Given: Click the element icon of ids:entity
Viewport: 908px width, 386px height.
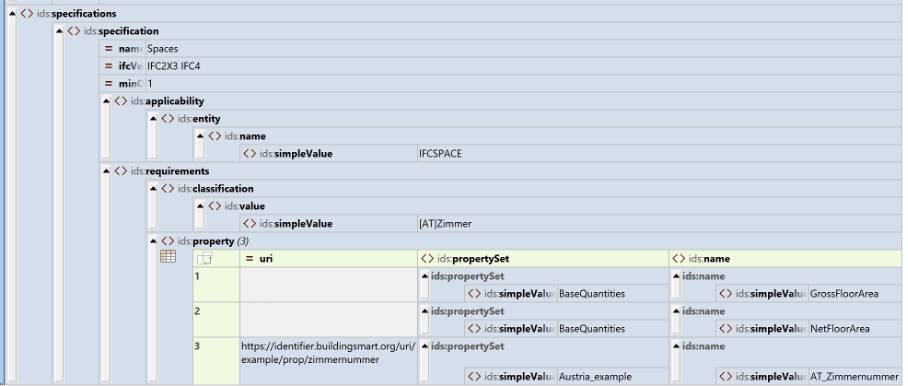Looking at the screenshot, I should 167,119.
